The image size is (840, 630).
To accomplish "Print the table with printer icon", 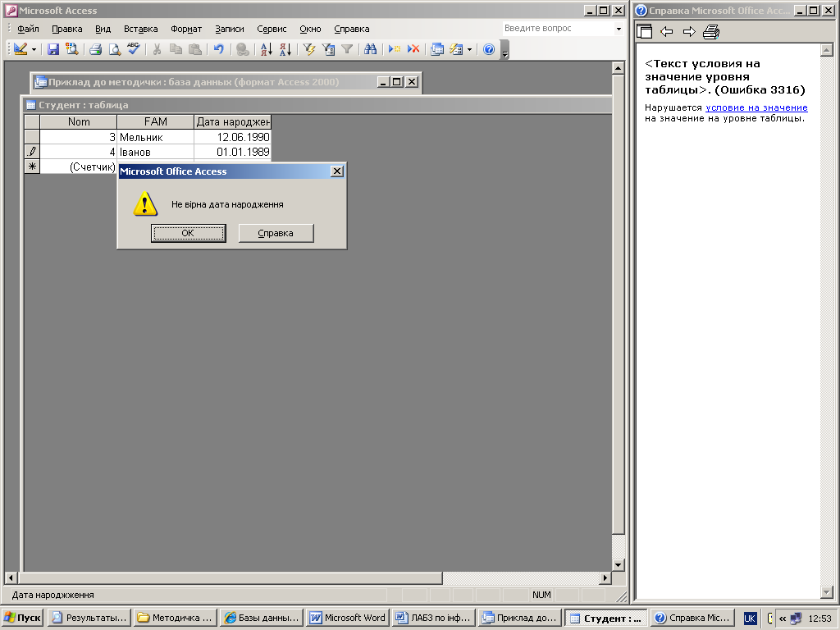I will pyautogui.click(x=95, y=49).
